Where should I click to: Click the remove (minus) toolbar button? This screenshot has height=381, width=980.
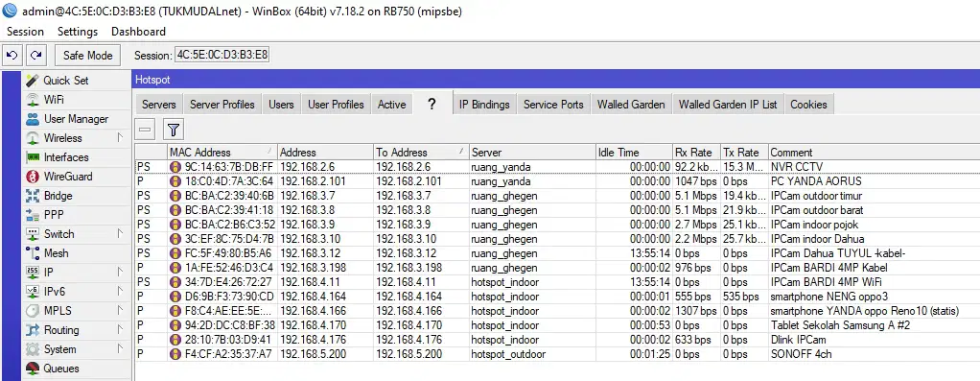[x=146, y=131]
